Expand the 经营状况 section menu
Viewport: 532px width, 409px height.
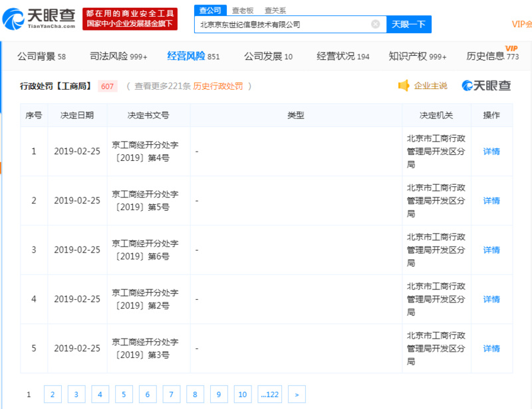(x=342, y=57)
